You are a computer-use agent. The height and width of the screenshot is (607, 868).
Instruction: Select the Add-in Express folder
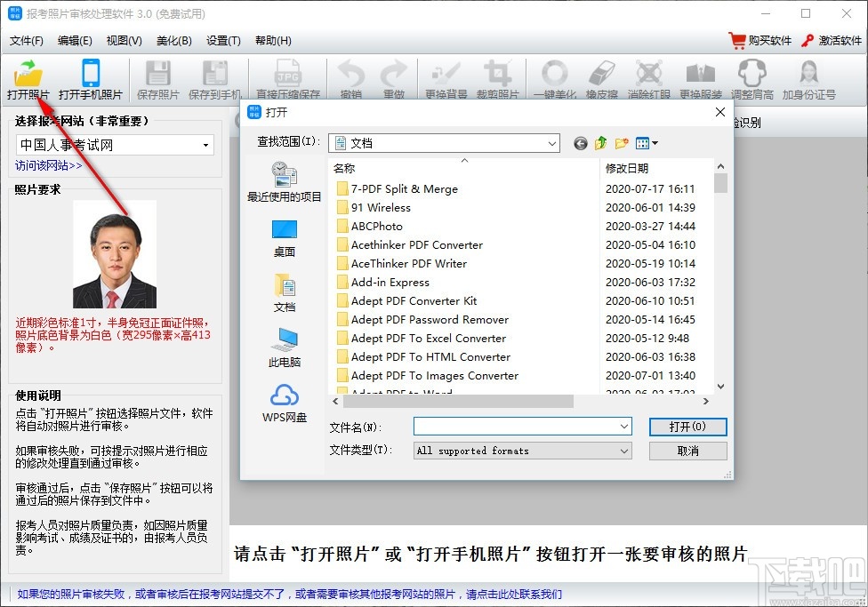[382, 283]
